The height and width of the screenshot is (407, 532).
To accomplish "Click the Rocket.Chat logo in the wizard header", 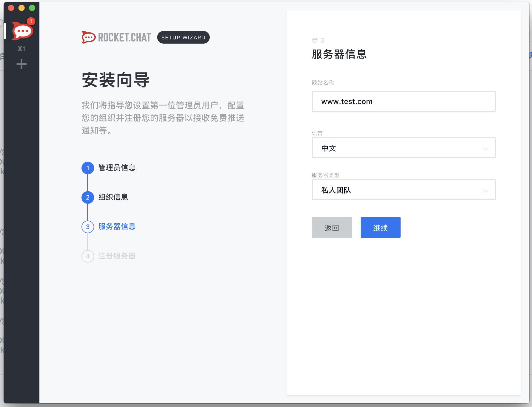I will point(116,37).
